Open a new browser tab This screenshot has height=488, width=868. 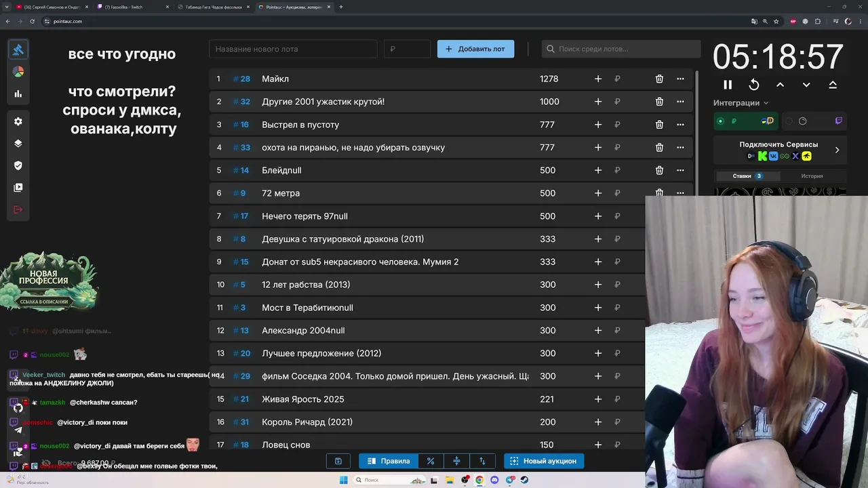[x=341, y=7]
